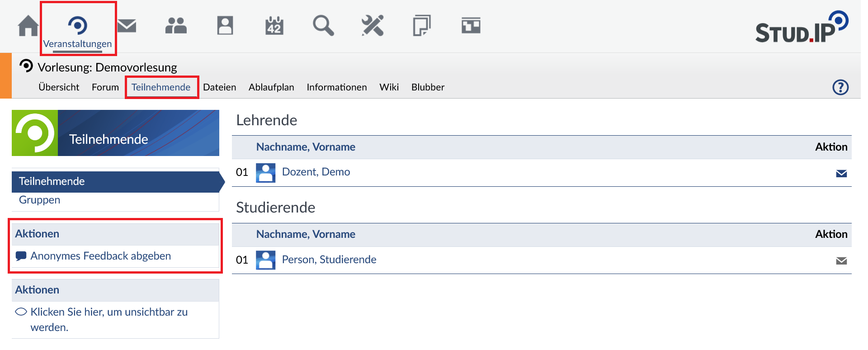
Task: Open the profile of Person, Studierende
Action: pyautogui.click(x=329, y=260)
